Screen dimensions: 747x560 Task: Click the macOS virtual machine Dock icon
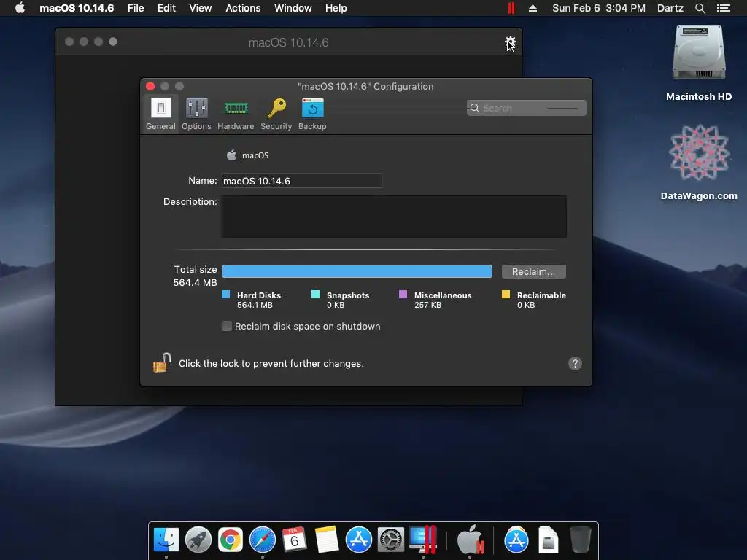pos(471,540)
